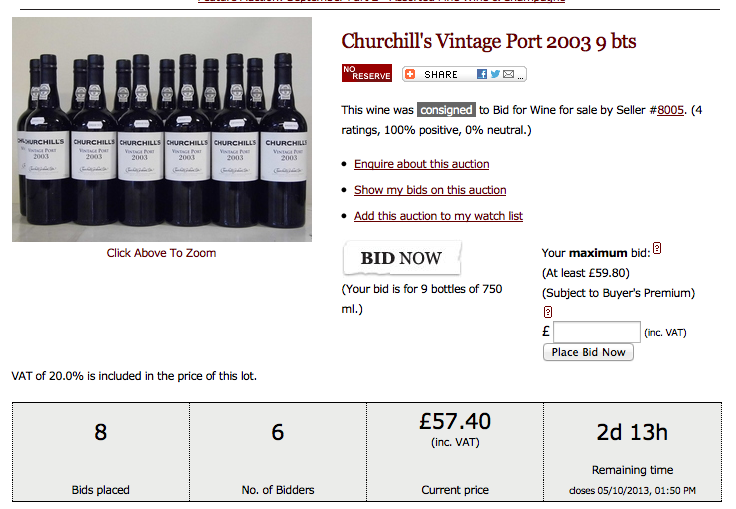This screenshot has height=509, width=736.
Task: Click the SHARE text button
Action: [x=441, y=74]
